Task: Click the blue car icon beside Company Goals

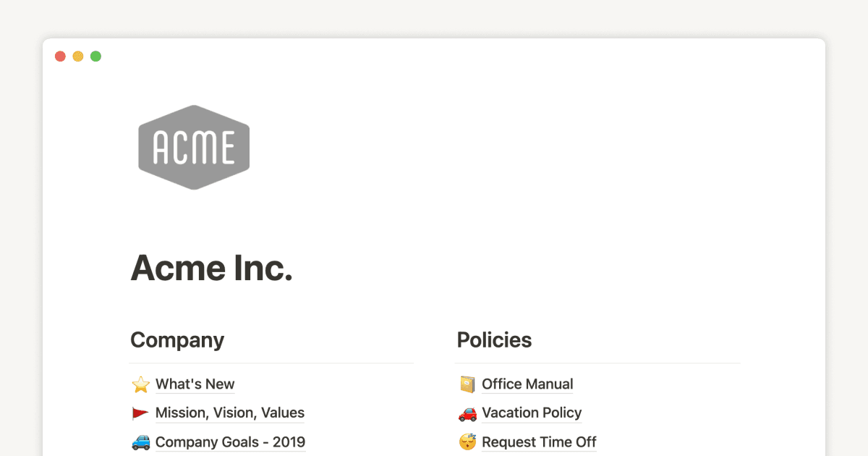Action: [x=140, y=442]
